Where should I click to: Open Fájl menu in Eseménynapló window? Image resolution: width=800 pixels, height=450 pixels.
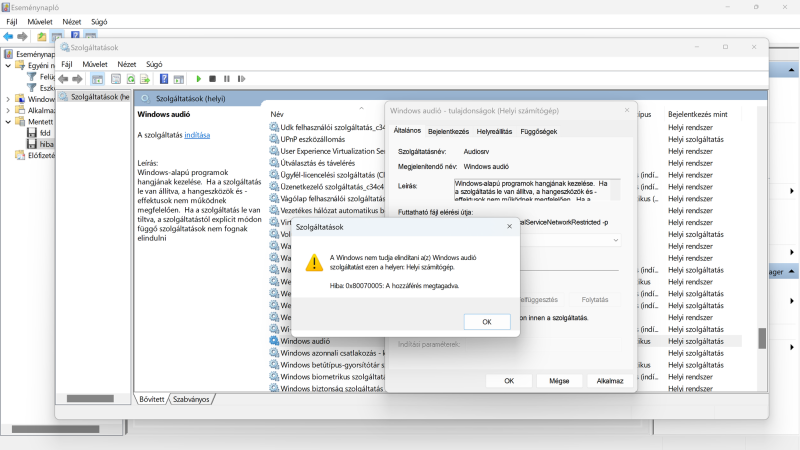[12, 22]
